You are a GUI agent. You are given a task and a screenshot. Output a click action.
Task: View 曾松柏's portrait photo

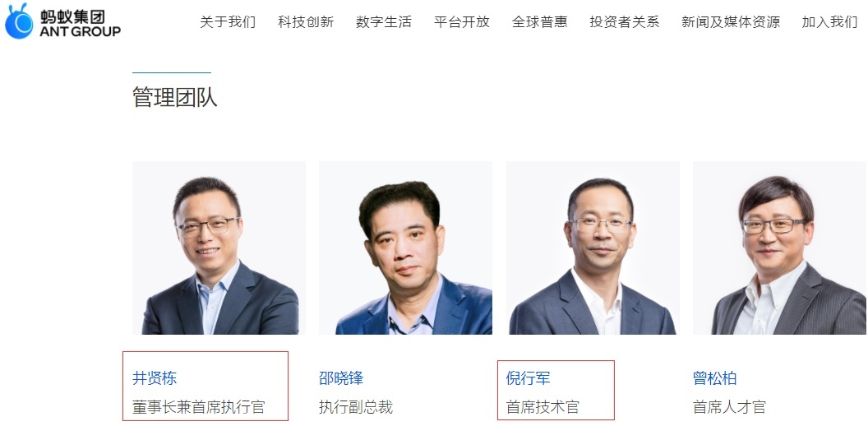(x=779, y=248)
